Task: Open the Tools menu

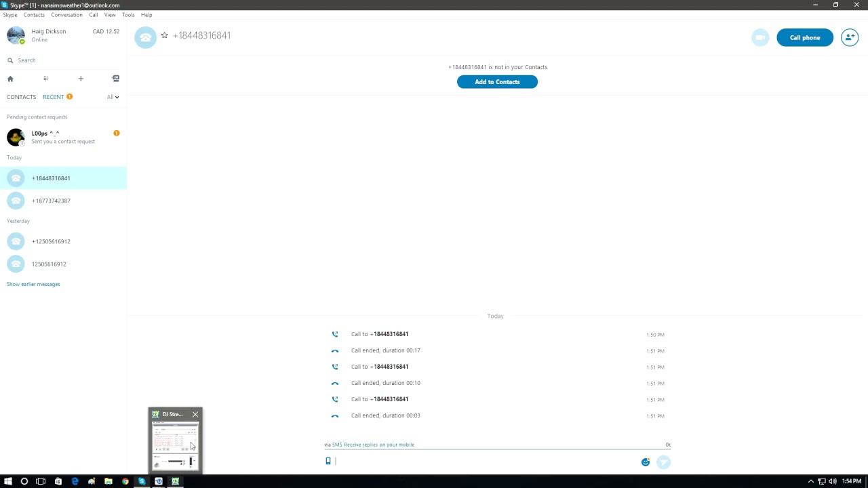Action: pyautogui.click(x=128, y=15)
